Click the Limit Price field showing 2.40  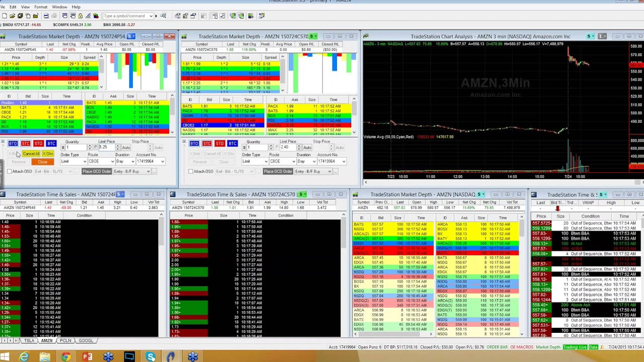coord(289,147)
